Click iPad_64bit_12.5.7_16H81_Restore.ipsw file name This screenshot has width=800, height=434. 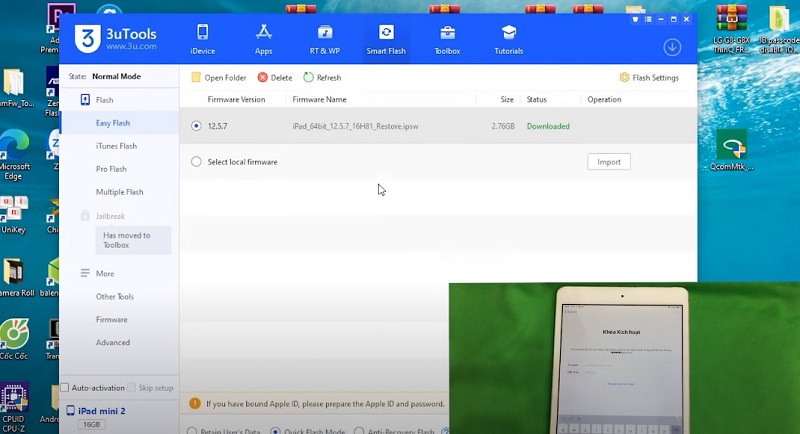click(355, 126)
